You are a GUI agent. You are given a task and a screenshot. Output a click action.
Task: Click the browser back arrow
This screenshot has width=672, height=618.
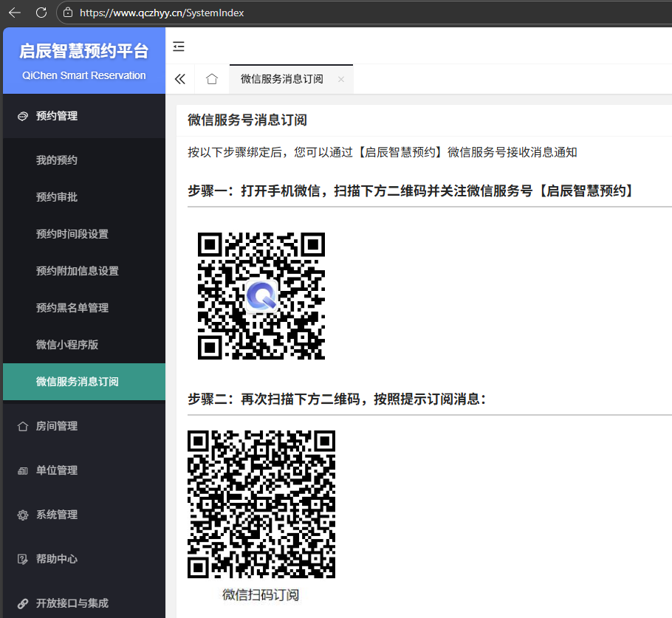(15, 13)
